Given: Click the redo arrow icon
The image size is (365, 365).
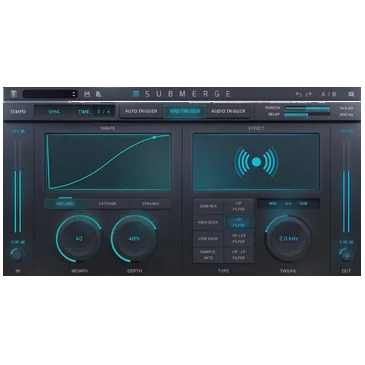Looking at the screenshot, I should 309,94.
